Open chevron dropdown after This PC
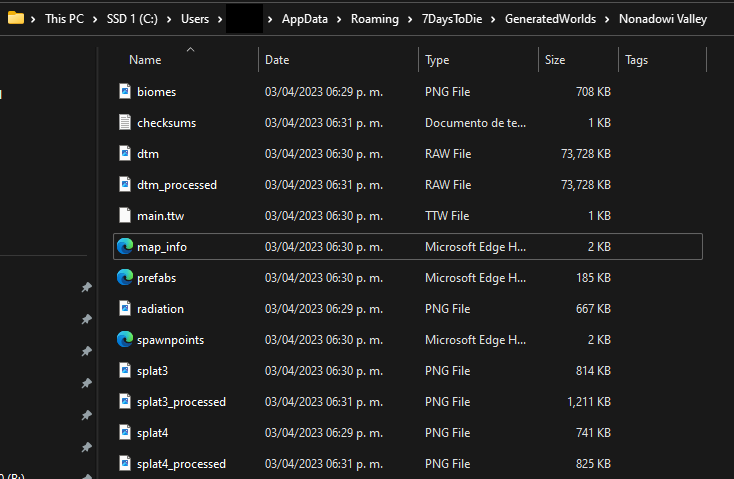Viewport: 734px width, 479px height. (x=95, y=19)
